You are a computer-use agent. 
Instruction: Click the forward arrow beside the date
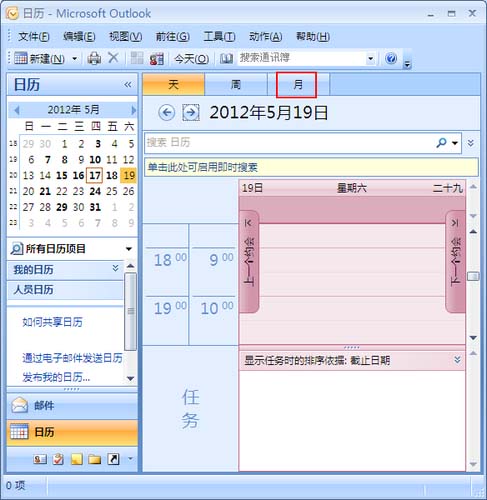coord(191,113)
